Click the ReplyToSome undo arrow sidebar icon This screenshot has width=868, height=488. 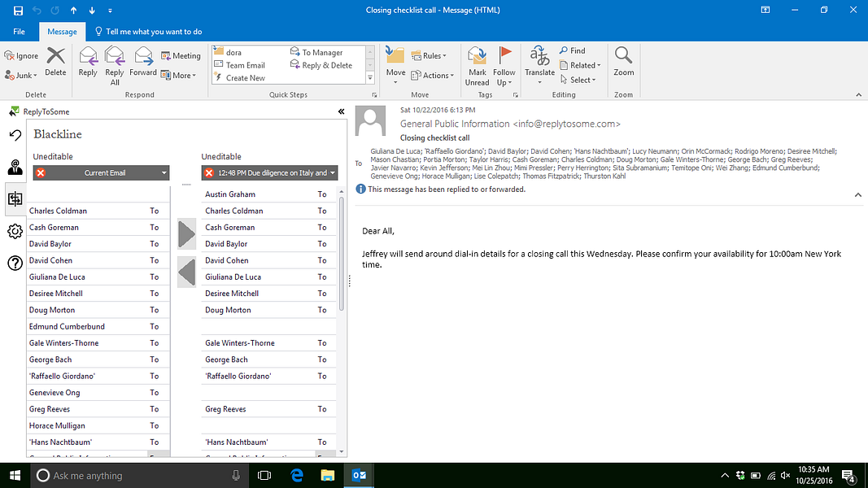click(x=15, y=136)
